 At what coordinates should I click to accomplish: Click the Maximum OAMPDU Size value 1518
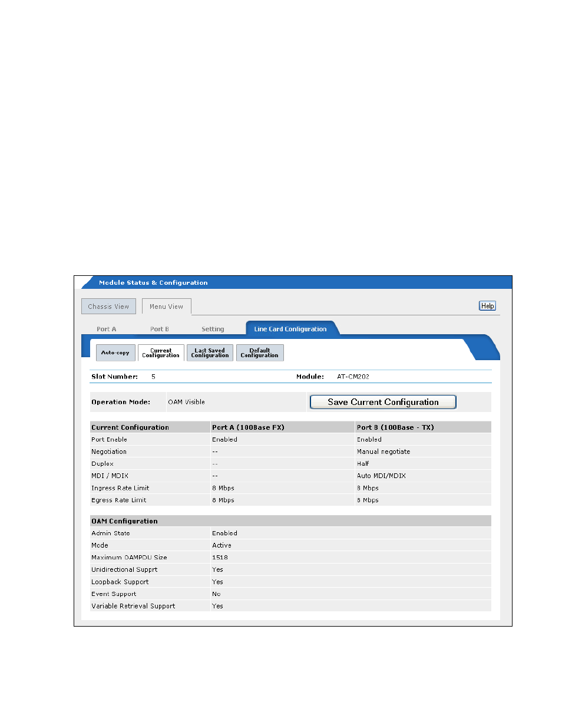tap(220, 558)
